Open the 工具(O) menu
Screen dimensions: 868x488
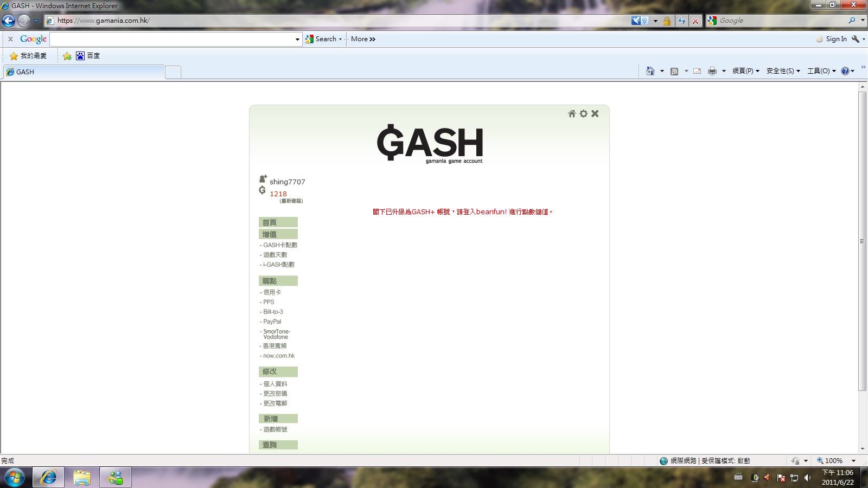(821, 71)
